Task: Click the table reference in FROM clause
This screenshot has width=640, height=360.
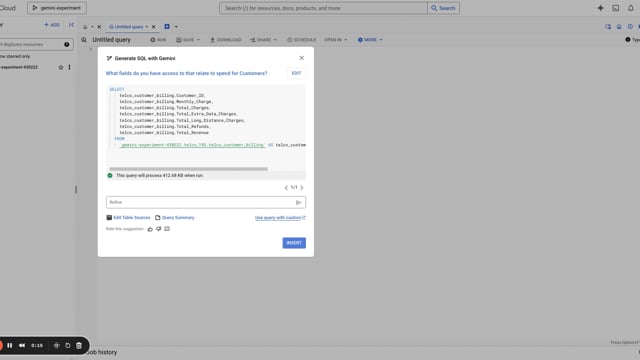Action: pos(193,145)
